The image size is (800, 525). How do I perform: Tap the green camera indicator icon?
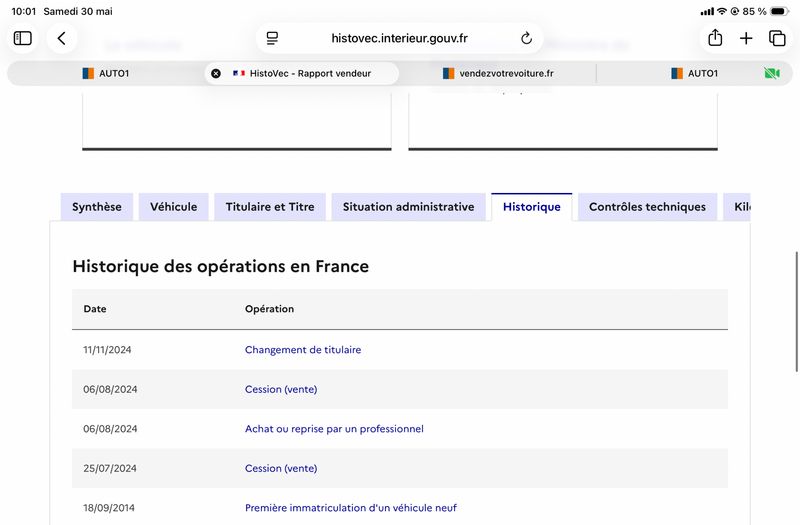(x=772, y=73)
